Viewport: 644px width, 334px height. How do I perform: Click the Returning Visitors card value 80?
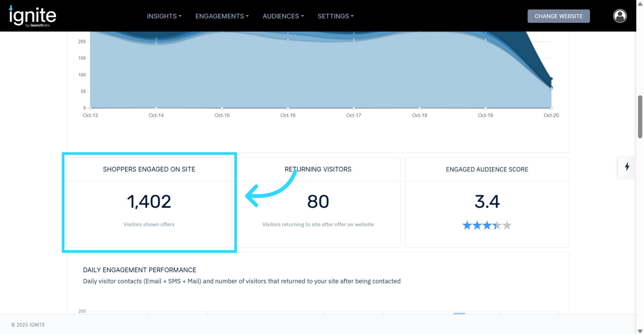318,201
